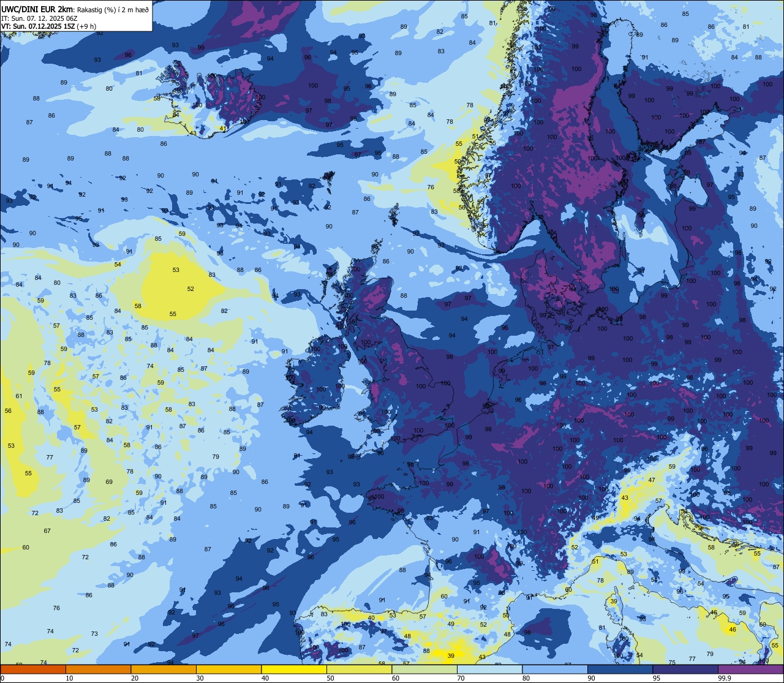The width and height of the screenshot is (784, 683).
Task: Click the legend tick label '50'
Action: click(x=330, y=678)
